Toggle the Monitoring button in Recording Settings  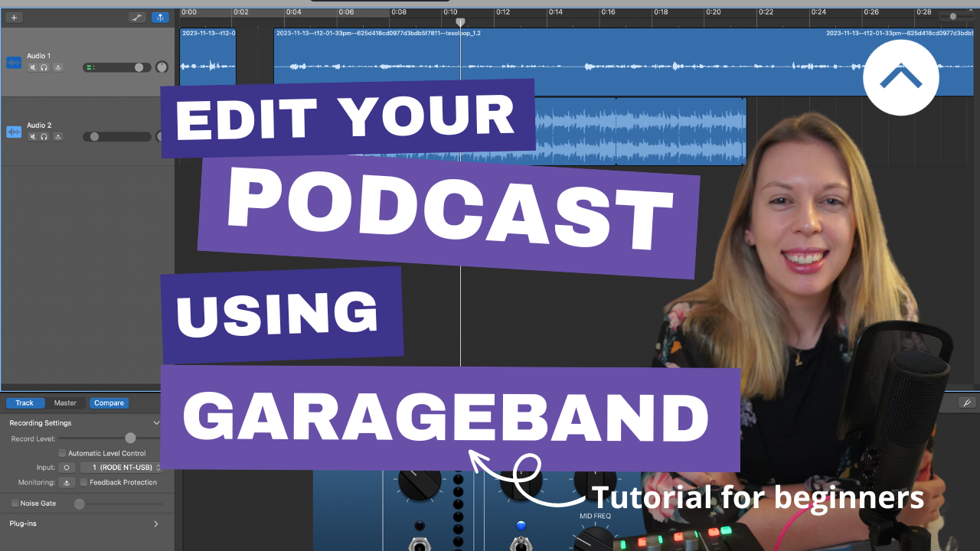coord(67,482)
